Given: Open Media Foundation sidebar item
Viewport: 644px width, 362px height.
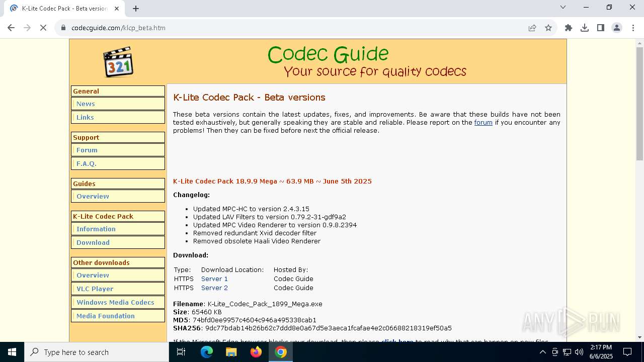Looking at the screenshot, I should [118, 316].
